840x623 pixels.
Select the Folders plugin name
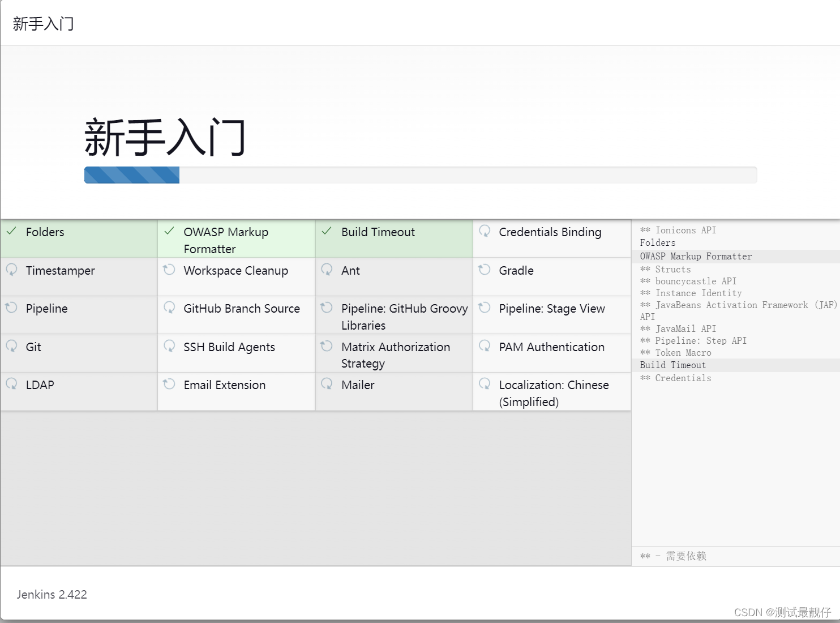pyautogui.click(x=45, y=232)
